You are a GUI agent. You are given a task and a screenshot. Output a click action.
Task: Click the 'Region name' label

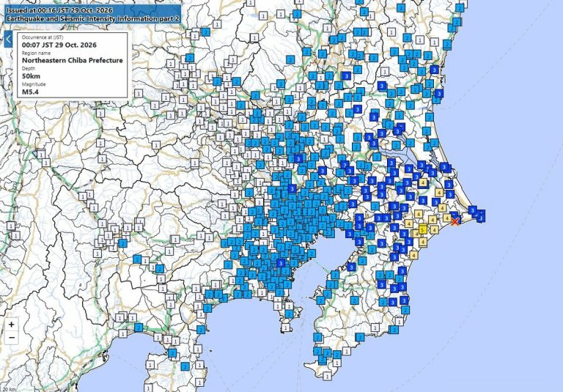point(34,53)
